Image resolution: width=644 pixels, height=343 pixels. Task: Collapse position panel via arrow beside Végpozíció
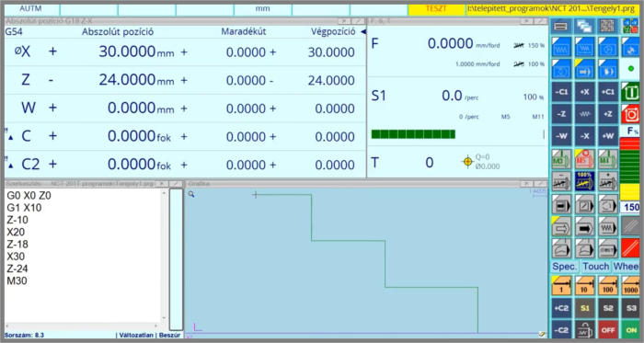coord(362,31)
